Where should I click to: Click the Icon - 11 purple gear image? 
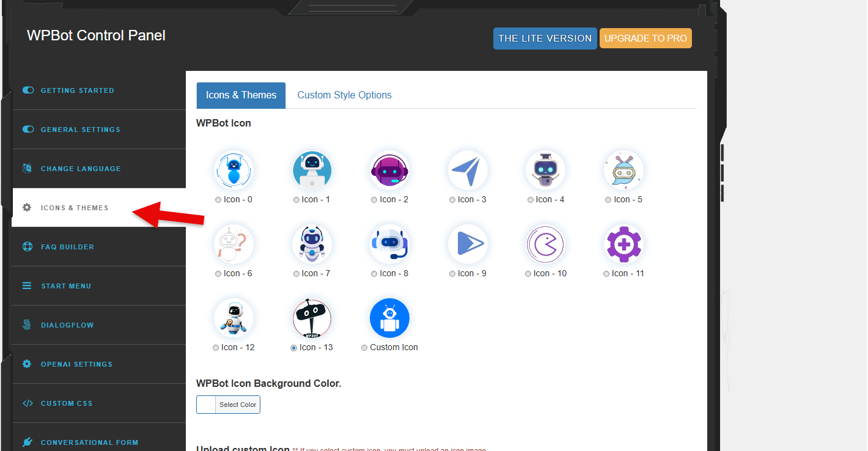(624, 244)
